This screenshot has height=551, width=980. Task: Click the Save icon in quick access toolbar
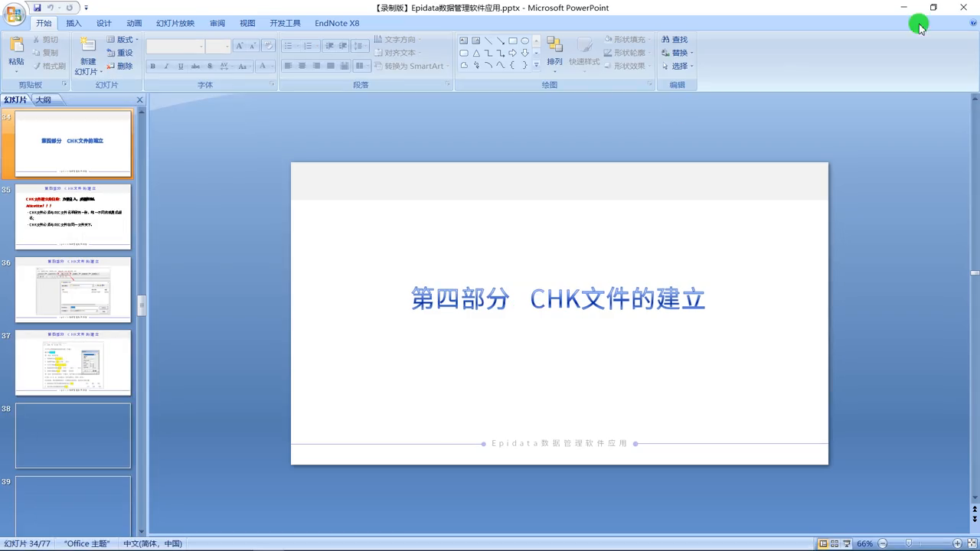click(x=37, y=8)
